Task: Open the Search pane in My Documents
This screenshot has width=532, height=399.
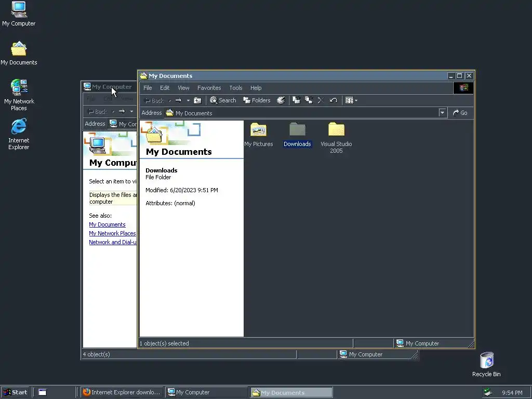Action: (223, 100)
